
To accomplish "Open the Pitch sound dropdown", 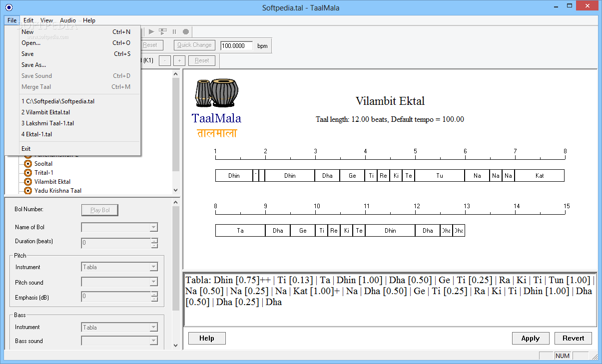I will click(153, 283).
